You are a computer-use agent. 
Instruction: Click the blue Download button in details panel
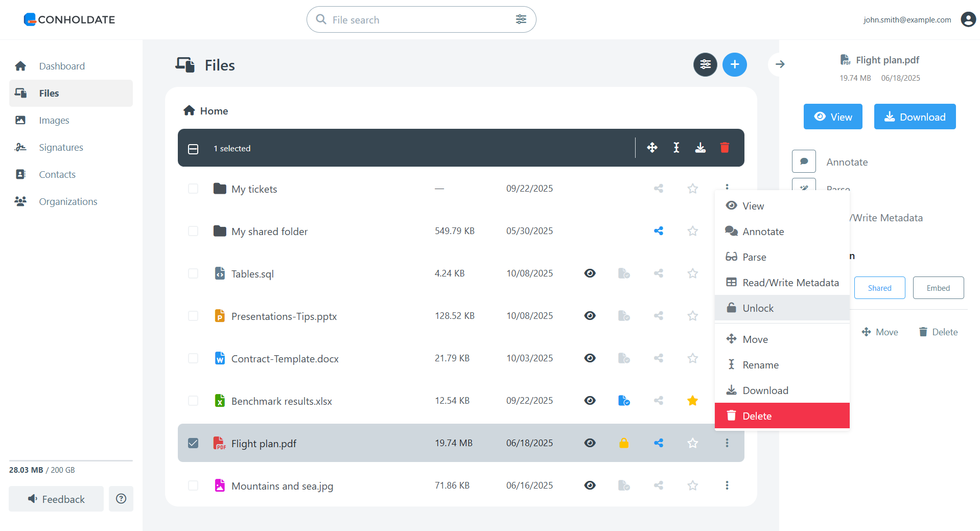point(914,117)
